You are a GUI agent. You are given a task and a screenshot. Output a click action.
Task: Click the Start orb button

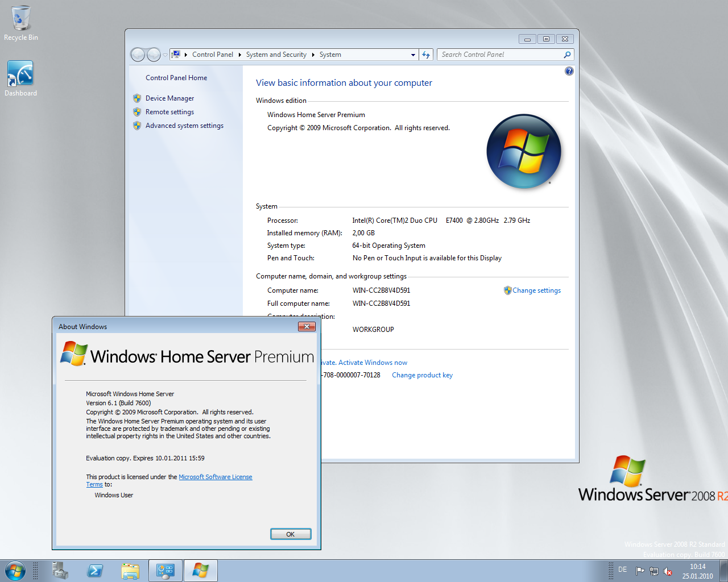(x=15, y=571)
